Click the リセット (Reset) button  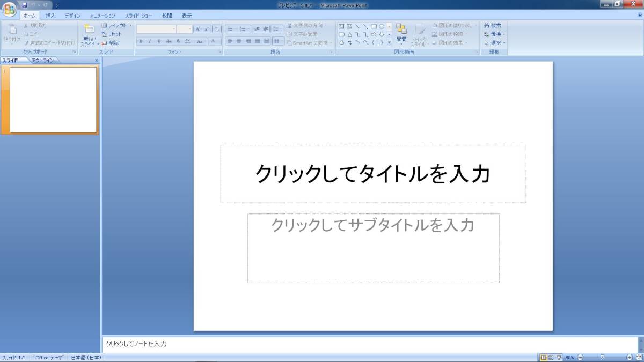(x=114, y=33)
